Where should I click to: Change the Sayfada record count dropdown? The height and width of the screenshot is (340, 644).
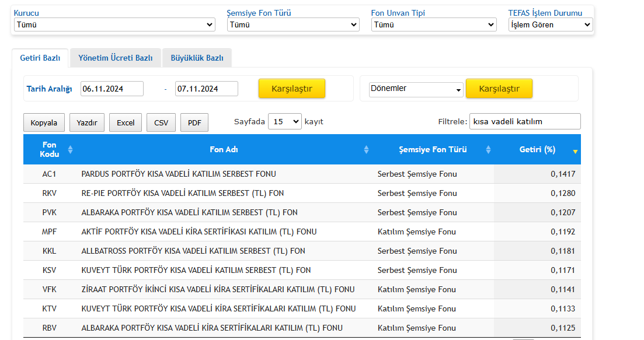pyautogui.click(x=284, y=122)
